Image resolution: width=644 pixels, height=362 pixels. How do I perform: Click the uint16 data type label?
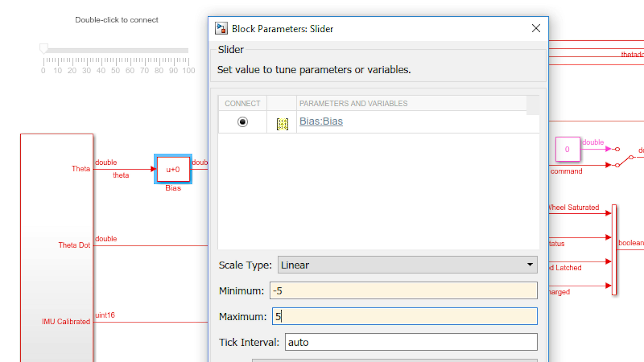click(x=105, y=315)
